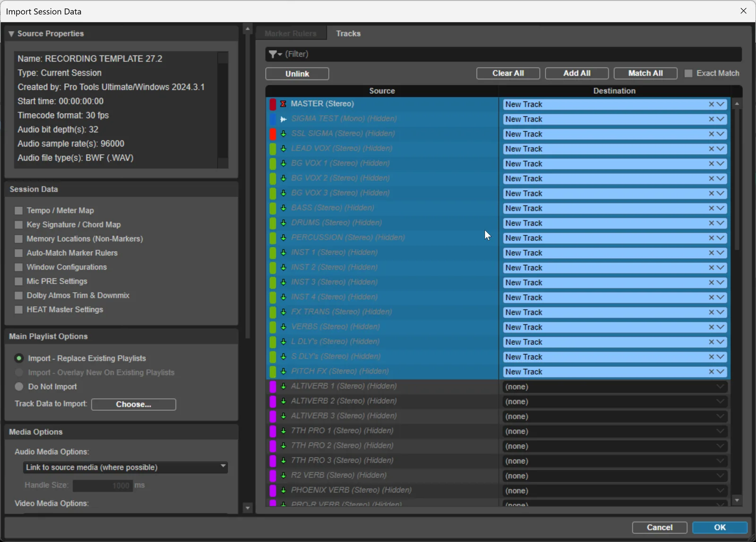The image size is (756, 542).
Task: Check Mic PRE Settings option
Action: tap(19, 281)
